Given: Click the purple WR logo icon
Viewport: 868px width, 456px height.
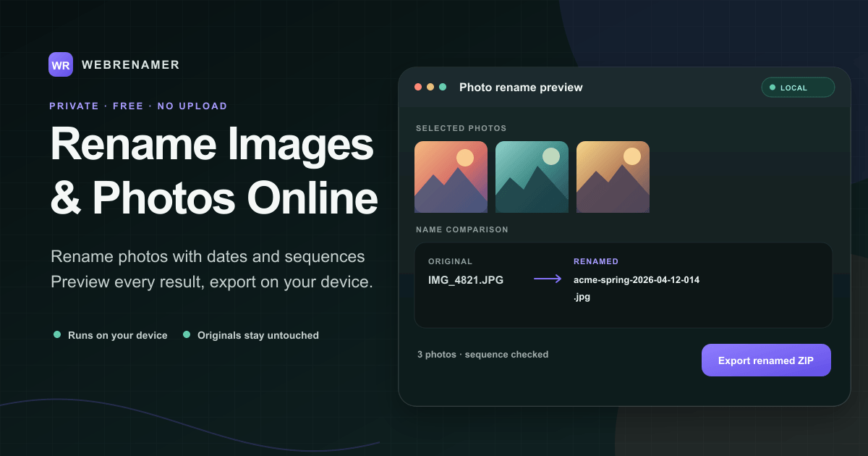Looking at the screenshot, I should 61,64.
